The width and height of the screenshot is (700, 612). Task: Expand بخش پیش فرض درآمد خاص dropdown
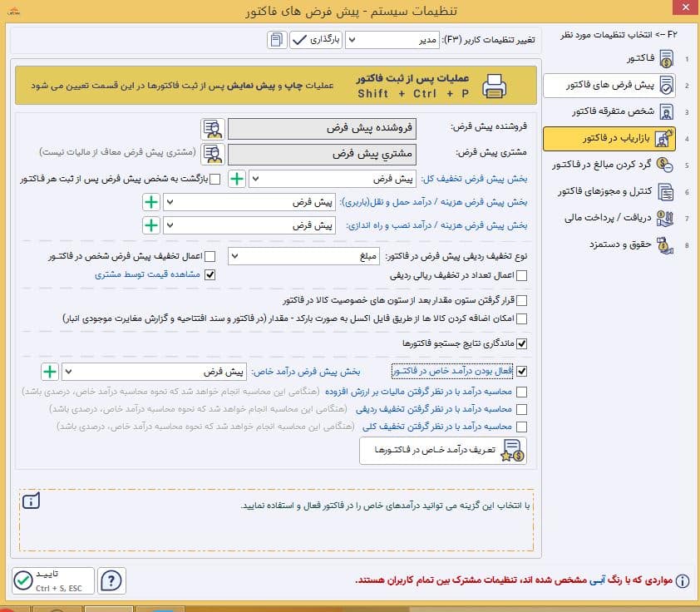pos(154,372)
